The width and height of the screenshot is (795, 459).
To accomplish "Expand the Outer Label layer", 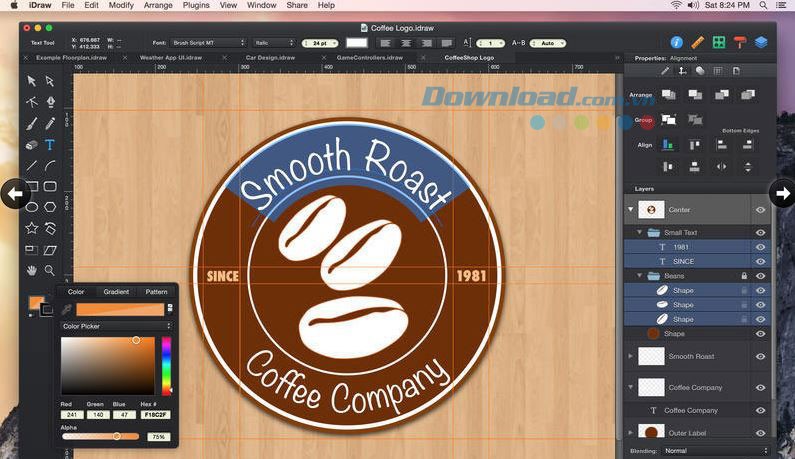I will click(x=631, y=433).
